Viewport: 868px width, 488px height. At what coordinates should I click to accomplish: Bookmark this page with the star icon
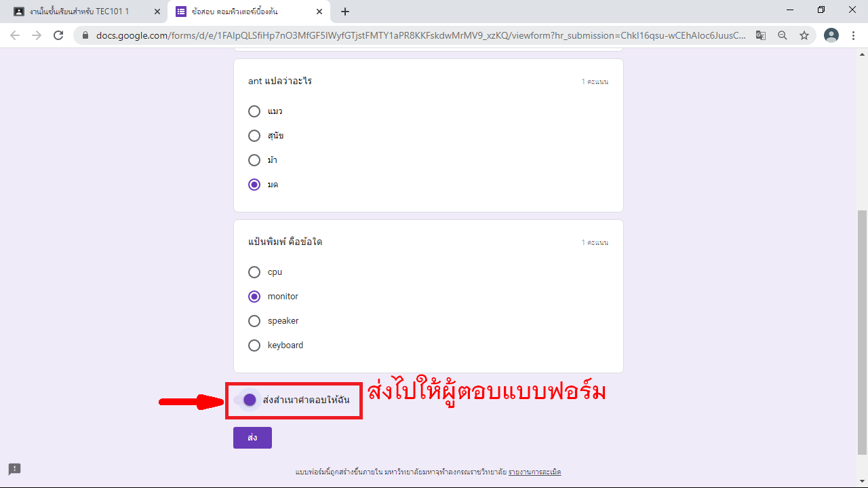pyautogui.click(x=804, y=35)
